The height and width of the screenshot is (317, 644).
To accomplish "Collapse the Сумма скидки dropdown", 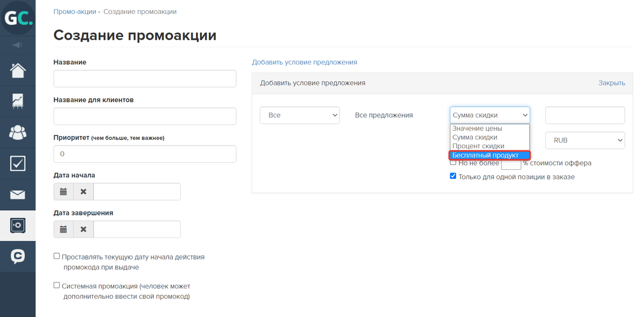I will [x=489, y=115].
